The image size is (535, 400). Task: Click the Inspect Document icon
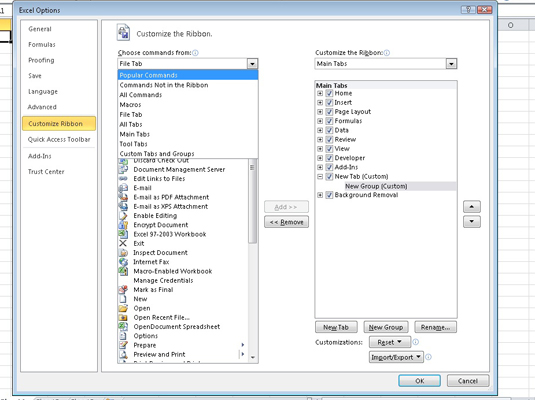point(123,253)
